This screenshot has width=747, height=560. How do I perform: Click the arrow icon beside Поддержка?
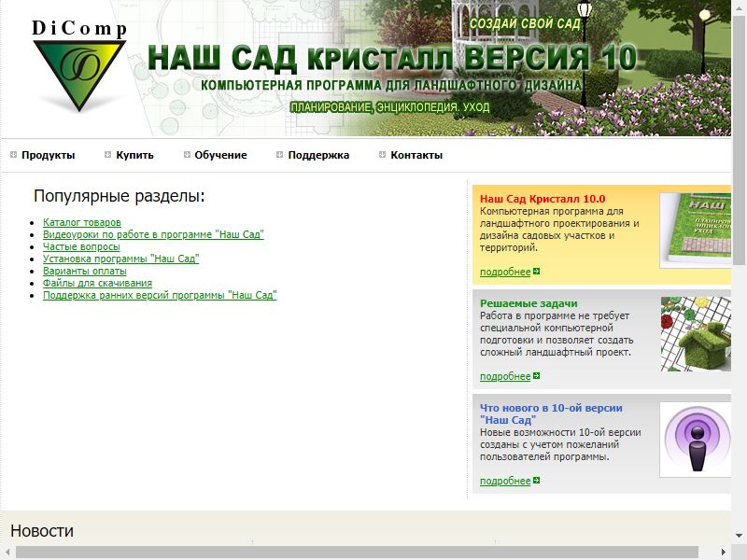(x=279, y=154)
